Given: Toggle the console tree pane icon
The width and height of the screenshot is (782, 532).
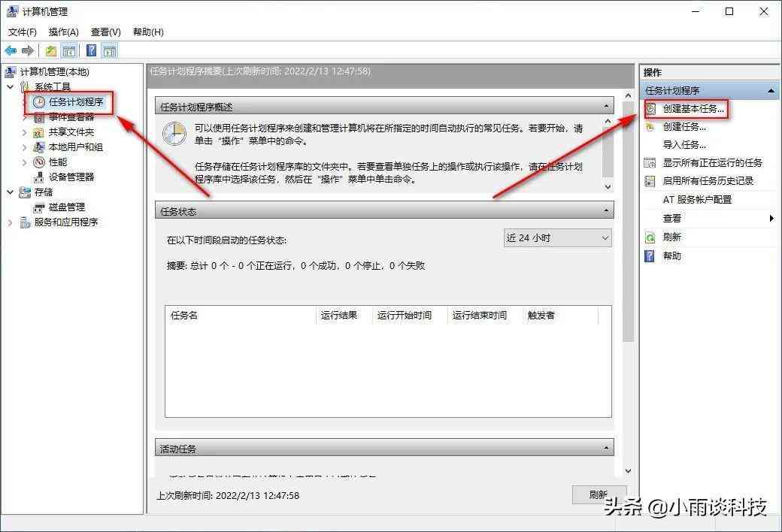Looking at the screenshot, I should [69, 50].
